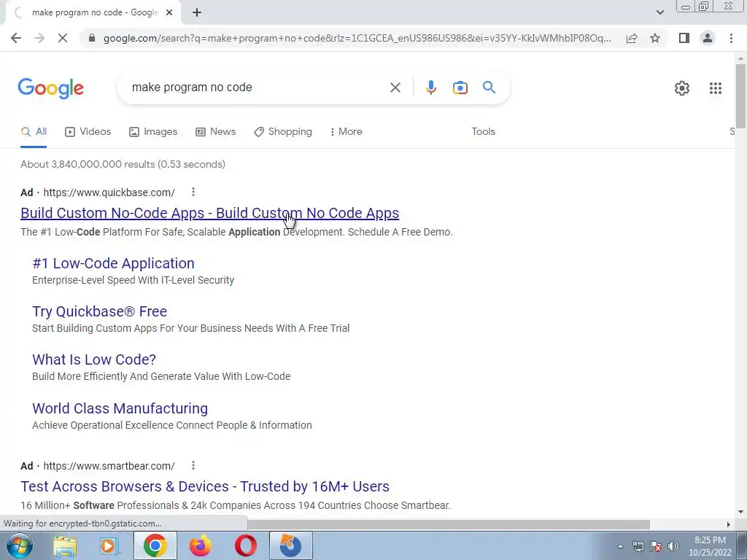
Task: Click the vertical scrollbar thumb
Action: [x=740, y=96]
